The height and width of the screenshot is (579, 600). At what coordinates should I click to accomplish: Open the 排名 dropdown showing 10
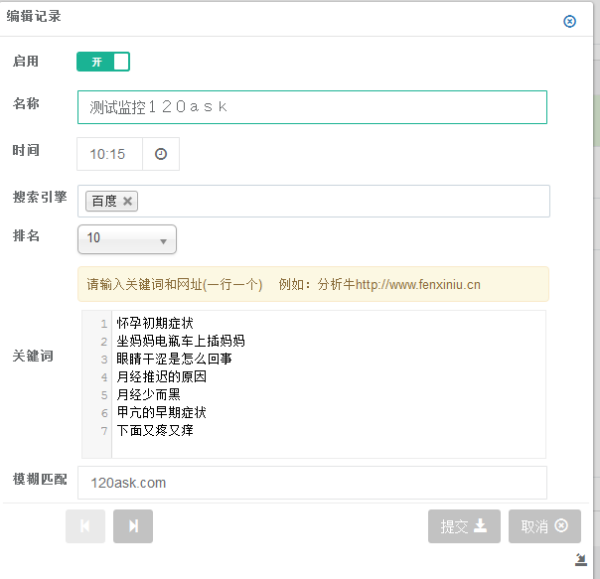(x=127, y=239)
